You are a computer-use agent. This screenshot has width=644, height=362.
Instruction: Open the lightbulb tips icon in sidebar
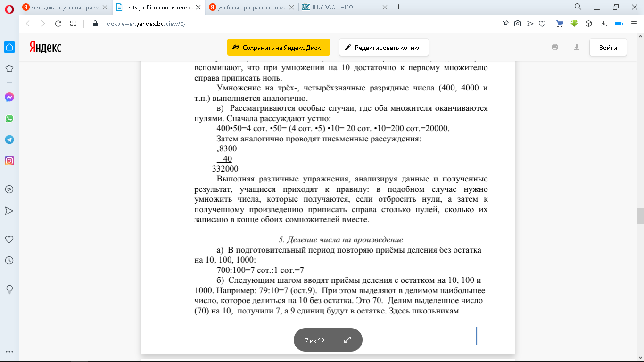coord(9,288)
